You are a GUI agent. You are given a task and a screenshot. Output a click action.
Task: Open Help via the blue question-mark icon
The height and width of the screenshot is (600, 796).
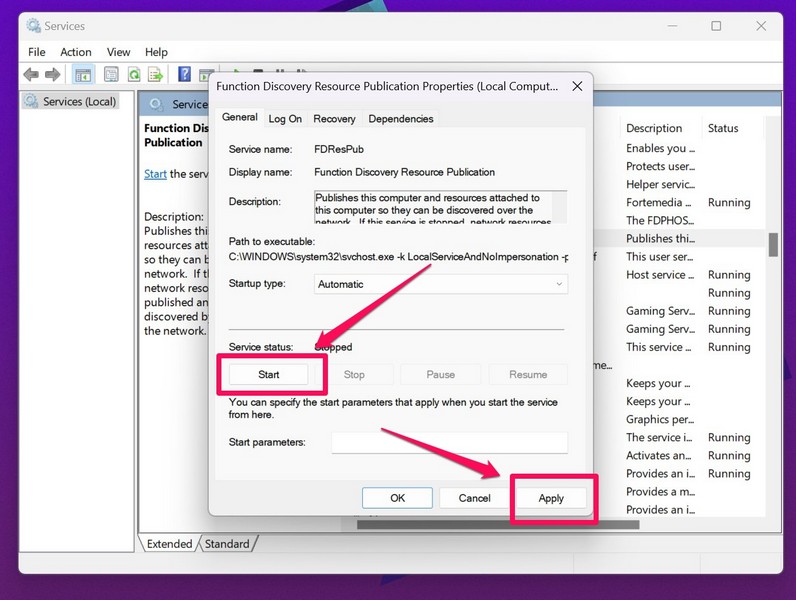coord(184,74)
